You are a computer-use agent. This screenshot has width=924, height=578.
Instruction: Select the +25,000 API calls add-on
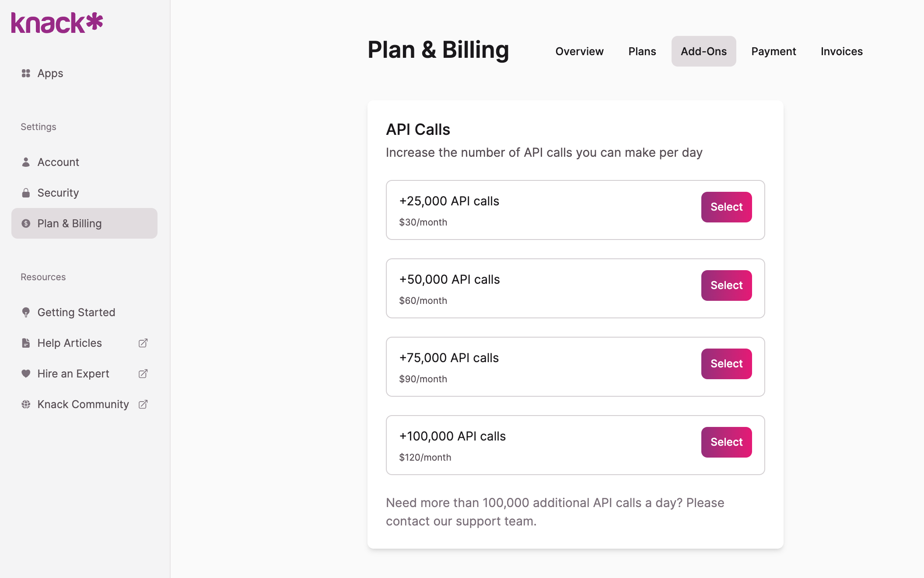tap(726, 207)
